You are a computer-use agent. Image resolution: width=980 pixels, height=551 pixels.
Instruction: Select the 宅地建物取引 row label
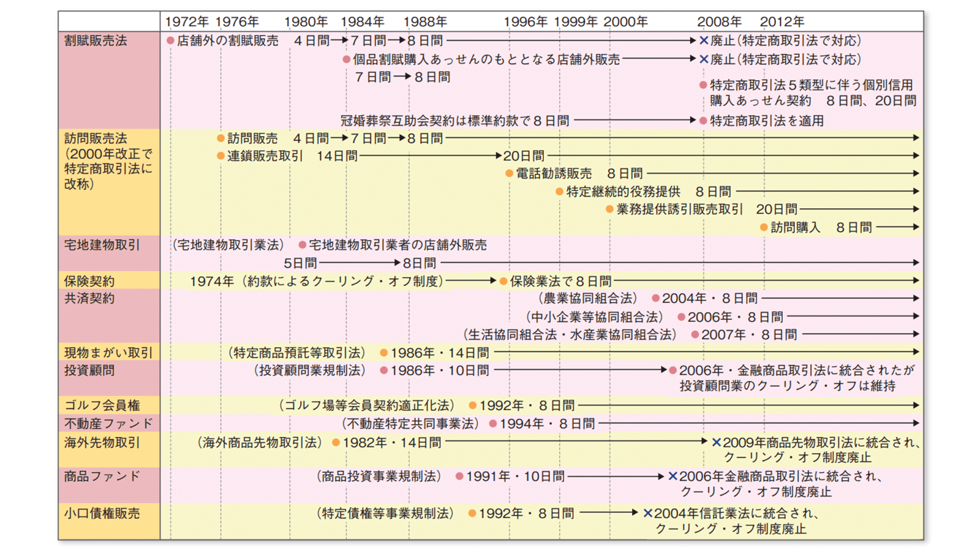click(102, 246)
